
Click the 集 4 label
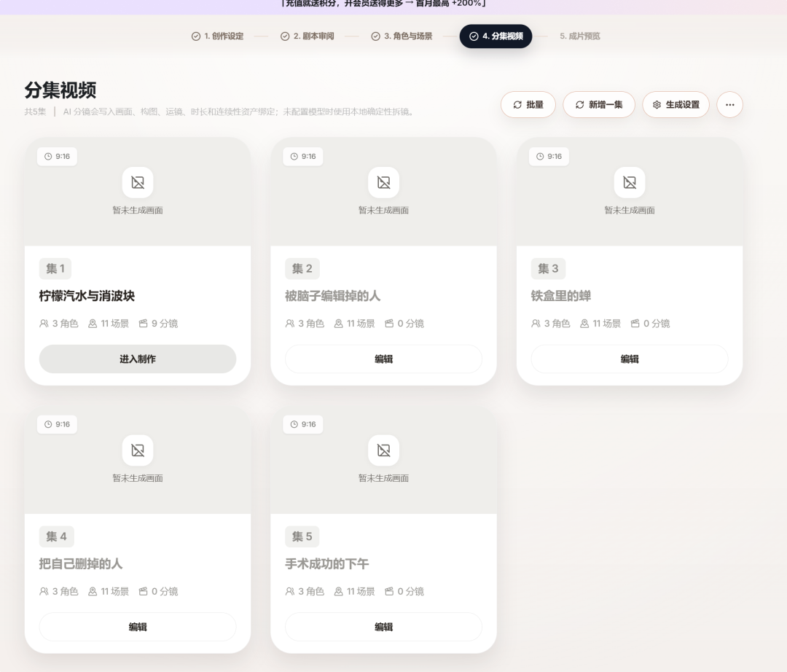pos(56,536)
